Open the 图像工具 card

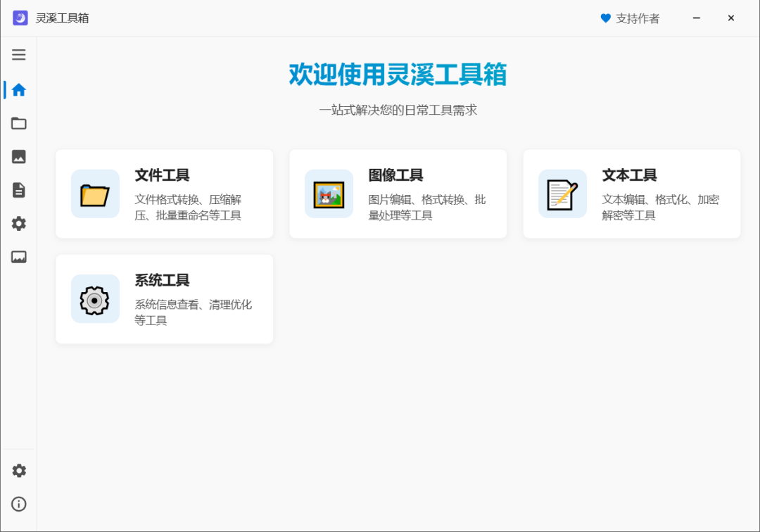pos(398,194)
